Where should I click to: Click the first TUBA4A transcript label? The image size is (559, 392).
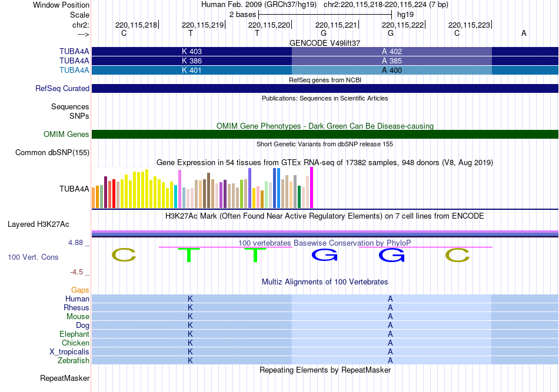coord(74,51)
